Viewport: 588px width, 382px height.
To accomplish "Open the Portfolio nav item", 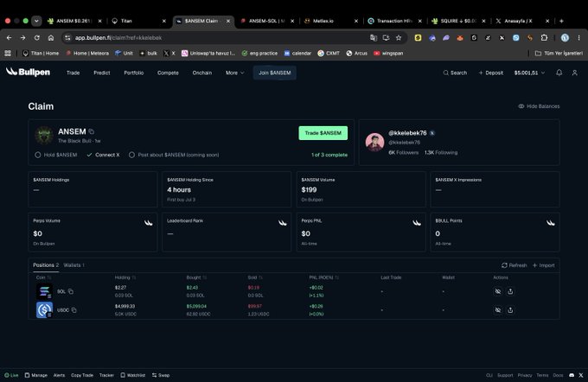I will point(134,73).
